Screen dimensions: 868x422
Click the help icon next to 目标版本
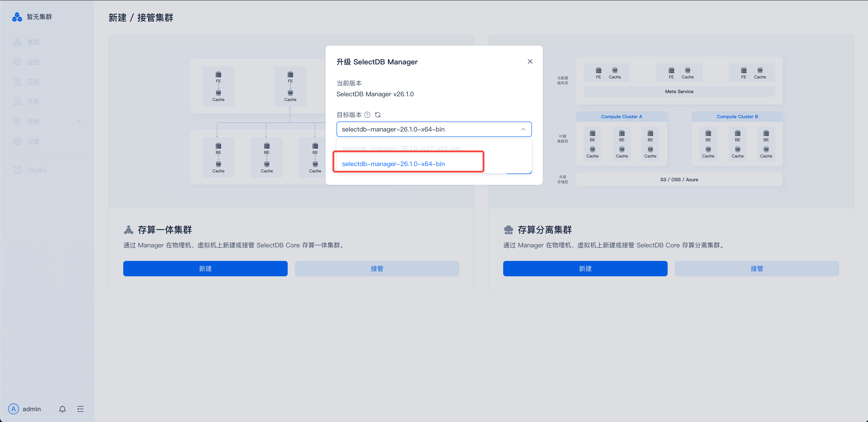[367, 115]
